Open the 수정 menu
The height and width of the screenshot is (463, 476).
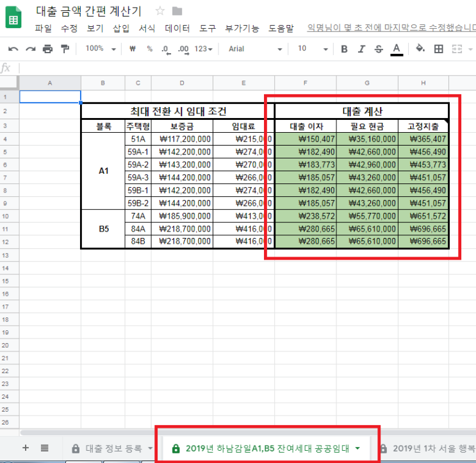[69, 28]
